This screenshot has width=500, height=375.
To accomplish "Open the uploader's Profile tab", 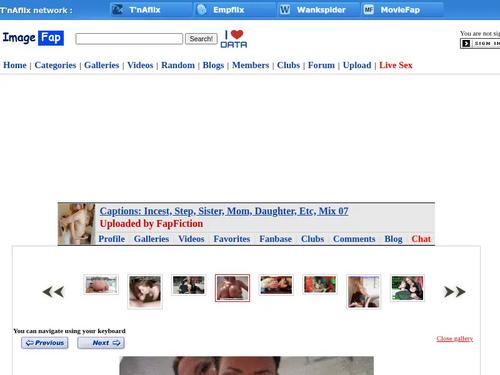I will click(112, 239).
